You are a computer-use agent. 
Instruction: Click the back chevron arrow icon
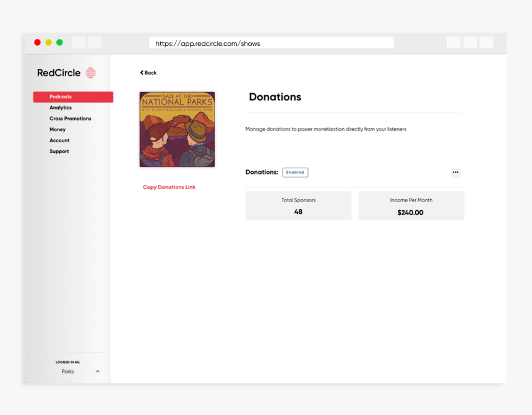tap(140, 72)
